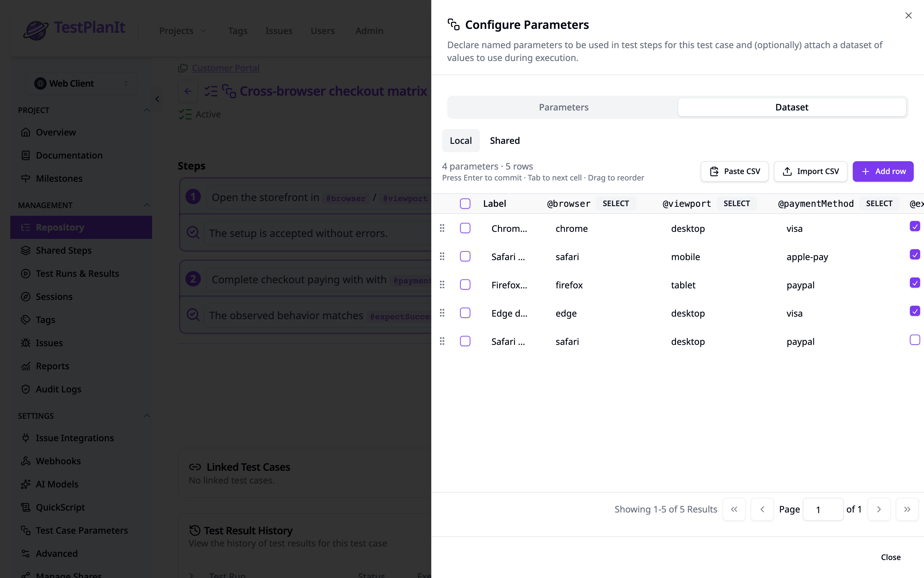
Task: Open the Advanced settings icon
Action: click(x=26, y=554)
